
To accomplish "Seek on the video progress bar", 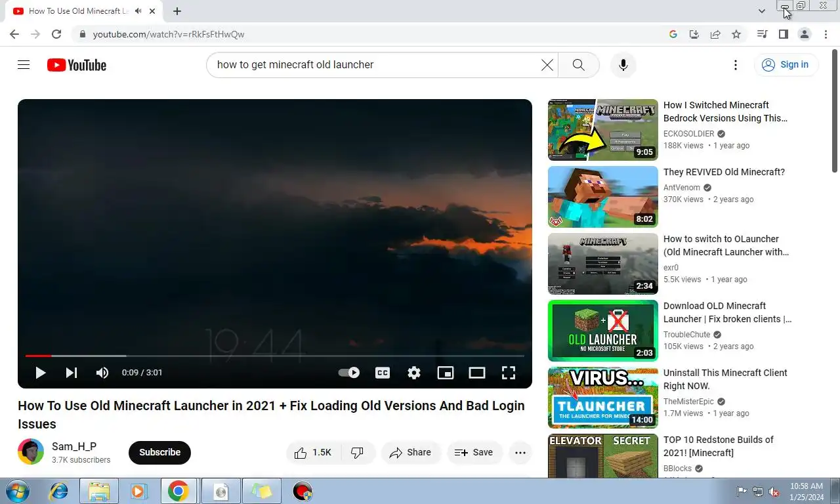I will pos(275,356).
